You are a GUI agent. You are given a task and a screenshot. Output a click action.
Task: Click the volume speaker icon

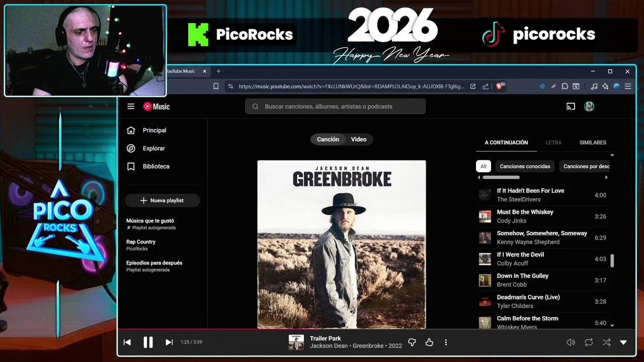tap(571, 342)
